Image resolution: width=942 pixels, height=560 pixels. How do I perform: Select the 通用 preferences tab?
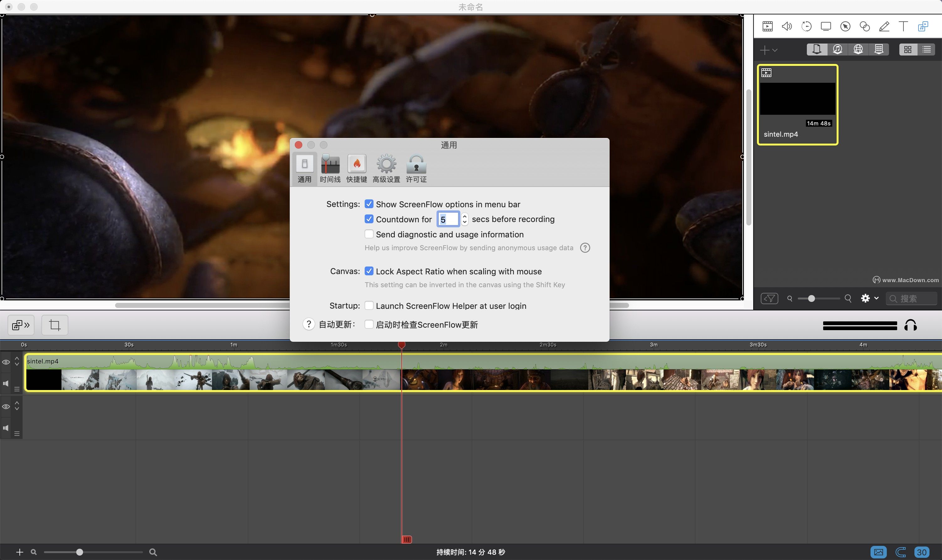tap(304, 169)
